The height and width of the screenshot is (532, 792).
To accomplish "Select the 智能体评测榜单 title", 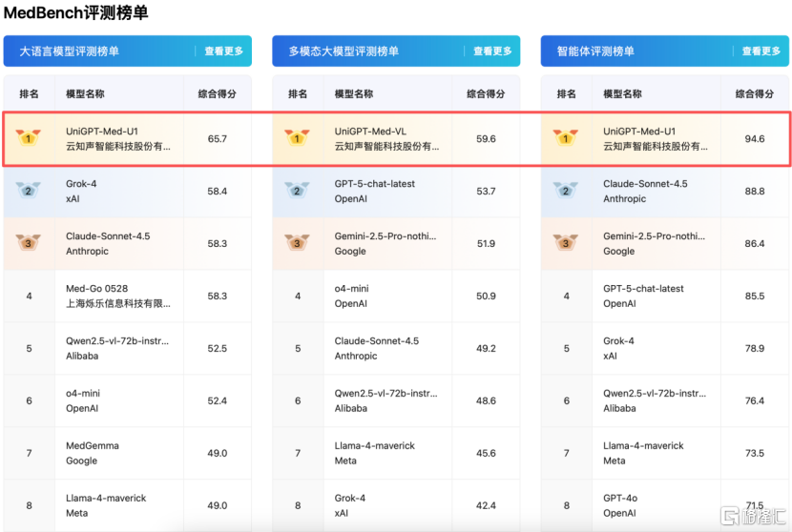I will [595, 51].
